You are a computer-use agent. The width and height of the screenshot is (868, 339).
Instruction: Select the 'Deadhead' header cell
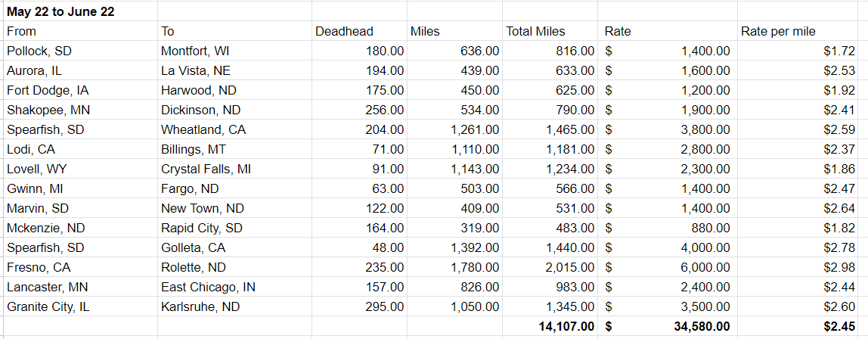(344, 31)
